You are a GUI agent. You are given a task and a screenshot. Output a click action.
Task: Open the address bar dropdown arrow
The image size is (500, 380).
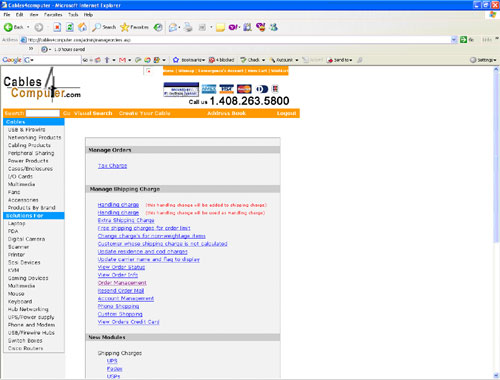click(454, 40)
